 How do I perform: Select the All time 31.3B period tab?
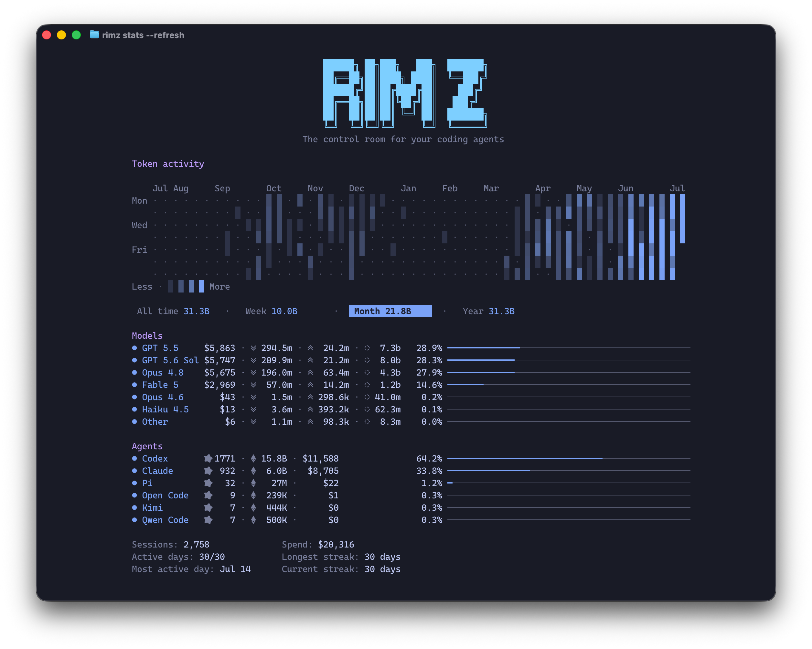tap(173, 311)
